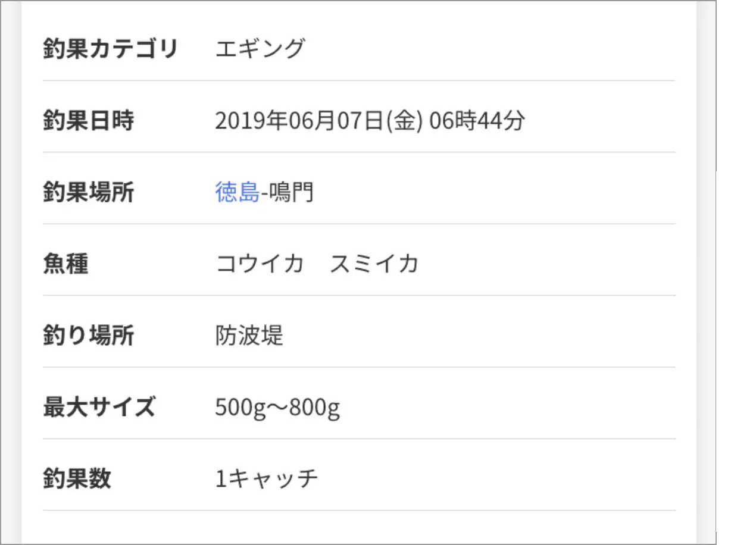Click the 鳴門 location text
Image resolution: width=756 pixels, height=545 pixels.
290,192
